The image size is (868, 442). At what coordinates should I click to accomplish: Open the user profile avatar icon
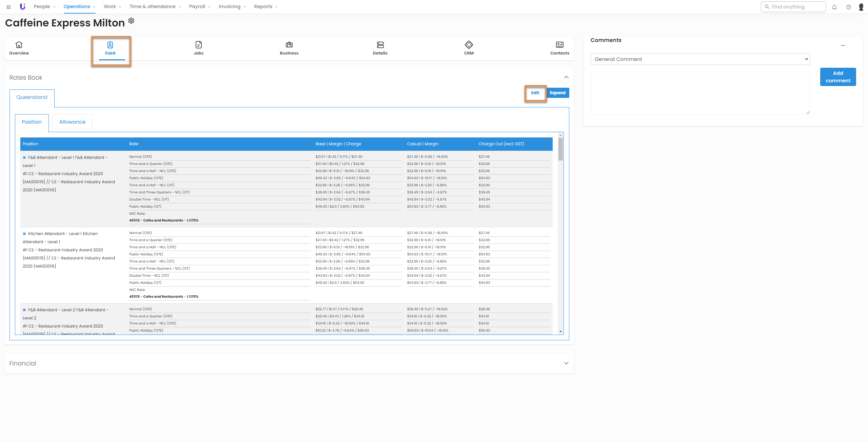click(861, 7)
